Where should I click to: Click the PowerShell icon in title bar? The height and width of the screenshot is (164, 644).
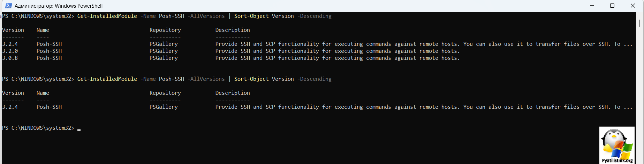[8, 6]
